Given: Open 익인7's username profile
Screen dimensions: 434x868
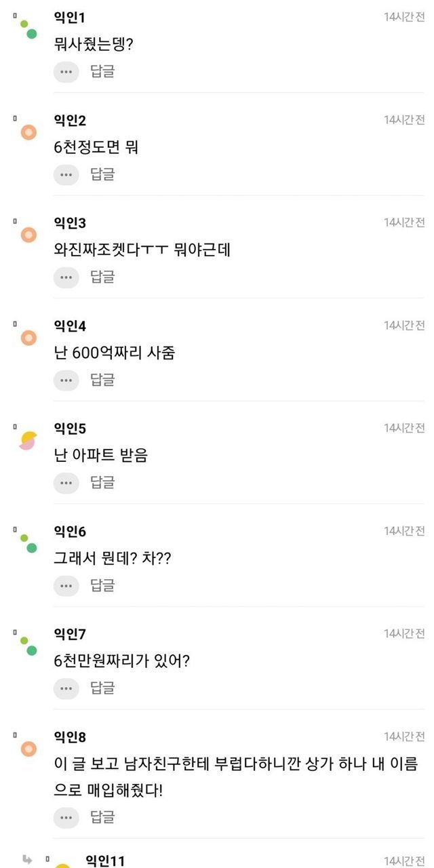Looking at the screenshot, I should click(70, 633).
